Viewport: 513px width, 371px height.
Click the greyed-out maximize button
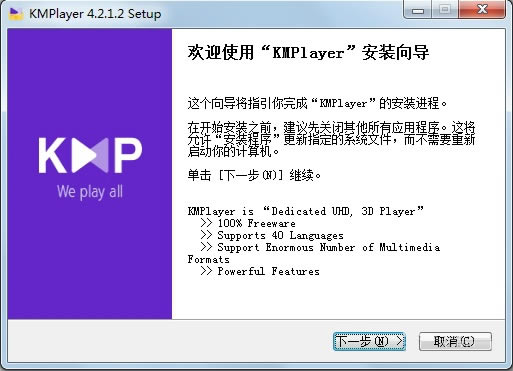tap(445, 10)
